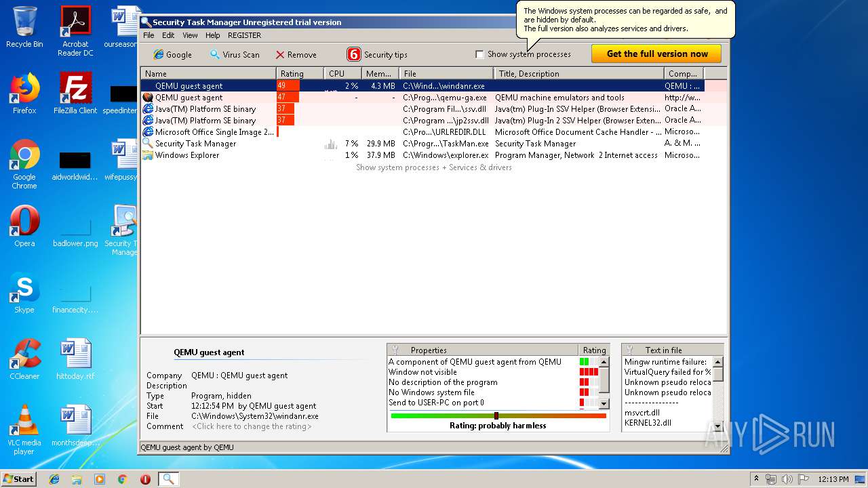Image resolution: width=868 pixels, height=488 pixels.
Task: Click the rating gradient bar marker
Action: [x=496, y=416]
